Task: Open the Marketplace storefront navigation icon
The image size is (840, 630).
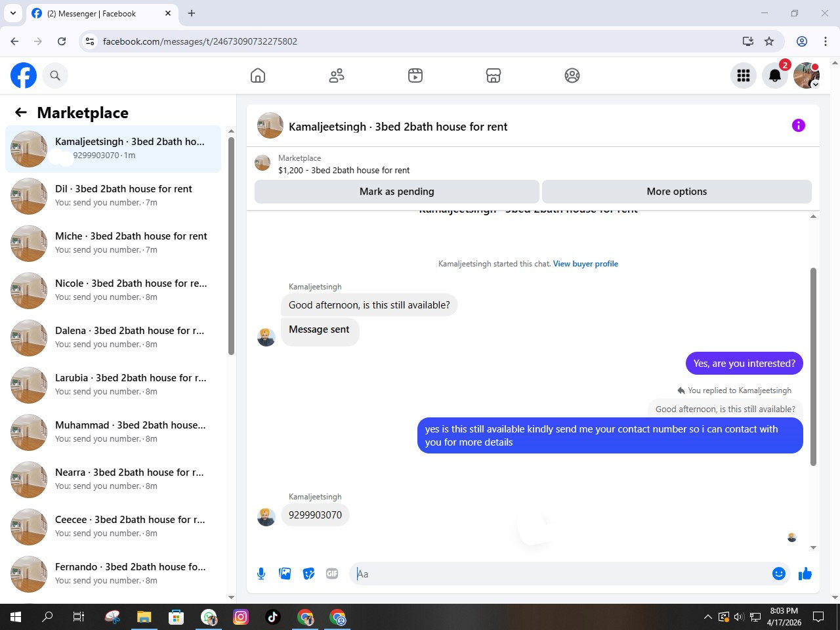Action: click(493, 75)
